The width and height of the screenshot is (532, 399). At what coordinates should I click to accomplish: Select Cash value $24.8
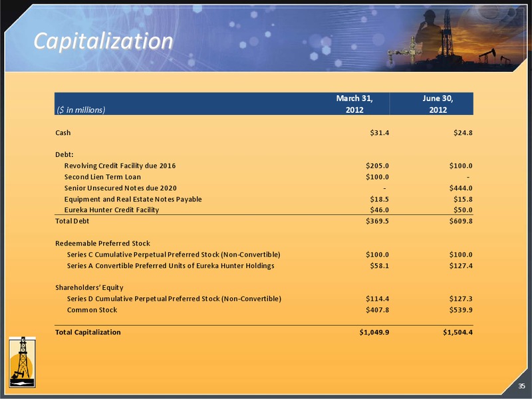pos(463,132)
